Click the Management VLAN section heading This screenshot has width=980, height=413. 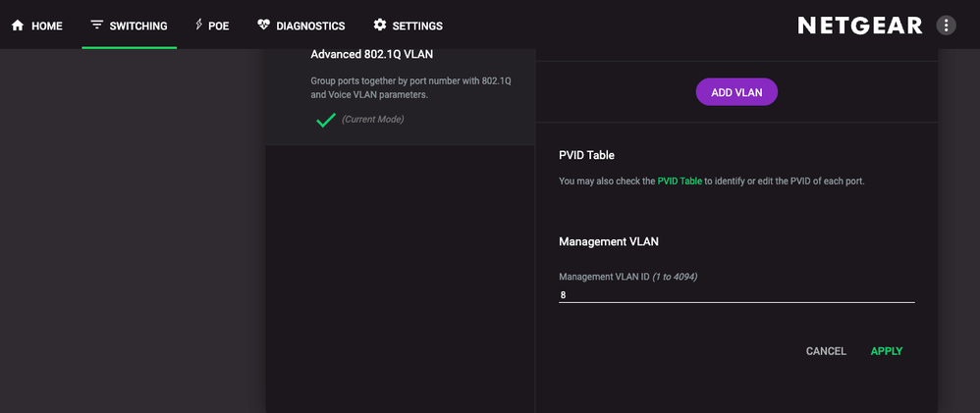[x=608, y=241]
